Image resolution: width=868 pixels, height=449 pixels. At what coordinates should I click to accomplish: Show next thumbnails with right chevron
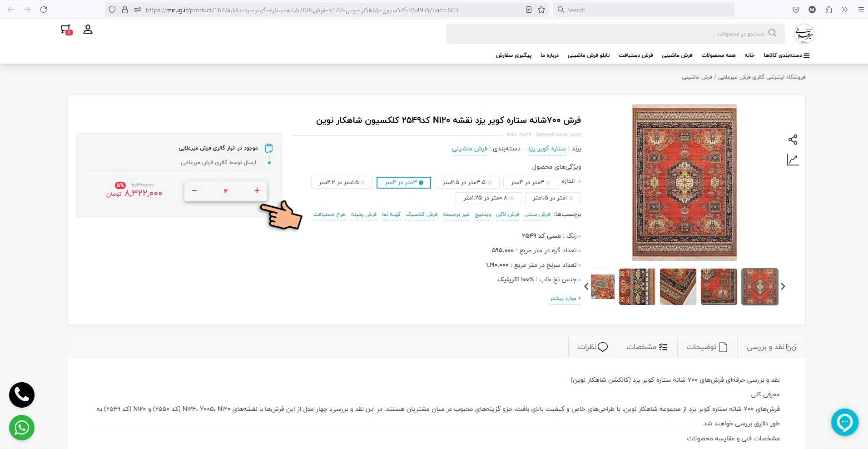[783, 286]
